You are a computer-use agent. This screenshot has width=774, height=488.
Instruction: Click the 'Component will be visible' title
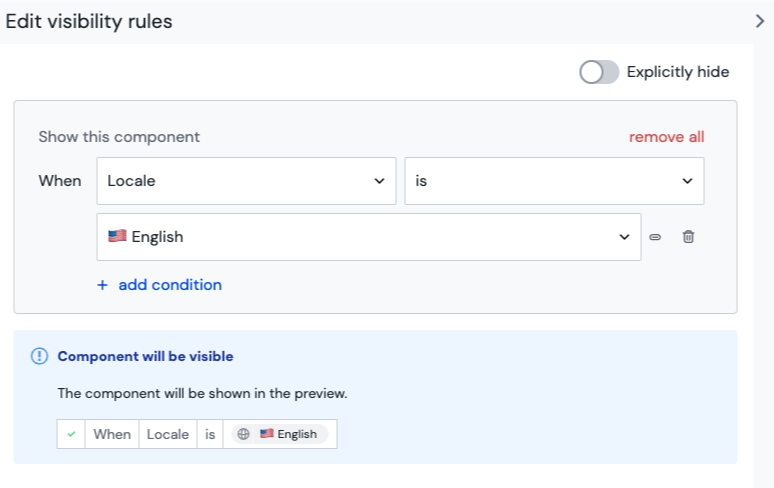pyautogui.click(x=145, y=356)
